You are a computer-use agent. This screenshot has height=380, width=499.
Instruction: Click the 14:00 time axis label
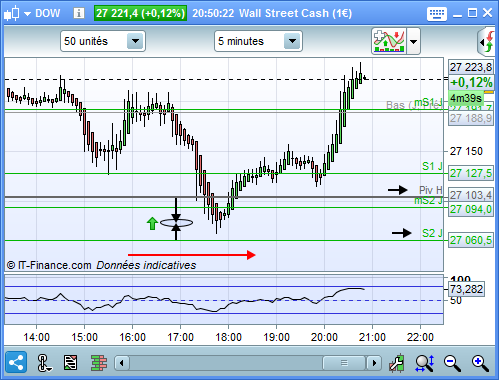(x=36, y=337)
